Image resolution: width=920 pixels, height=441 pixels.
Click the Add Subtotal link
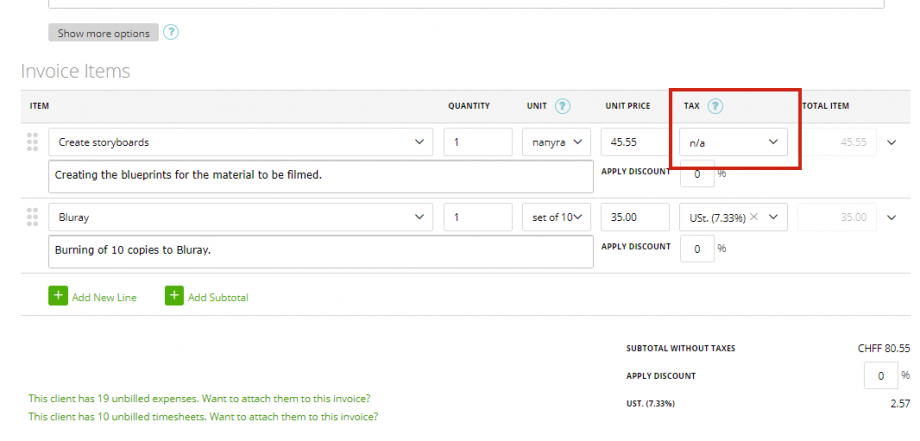coord(218,297)
